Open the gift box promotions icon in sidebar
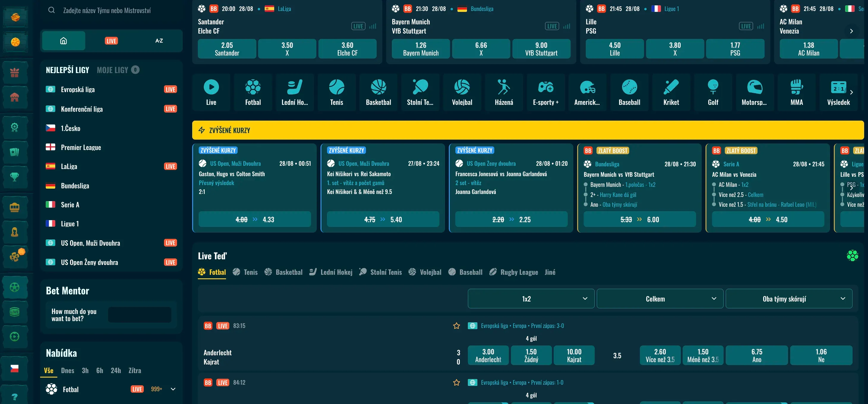This screenshot has width=868, height=404. coord(15,72)
